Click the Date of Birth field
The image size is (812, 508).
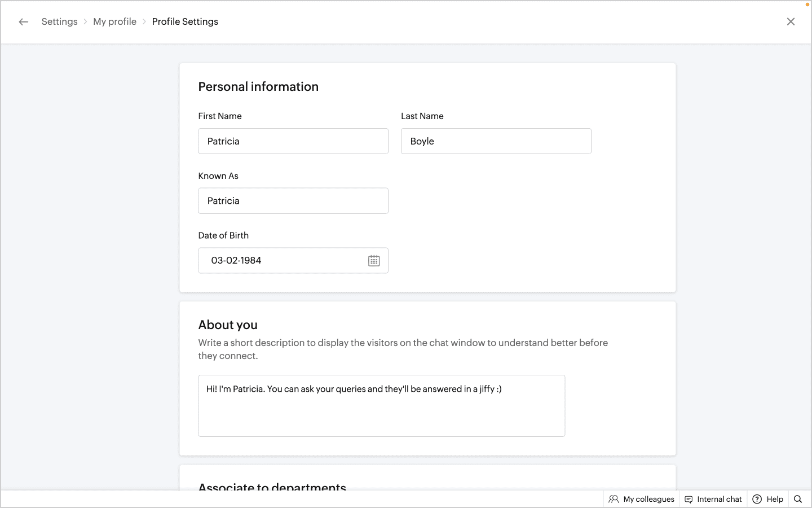click(x=282, y=261)
